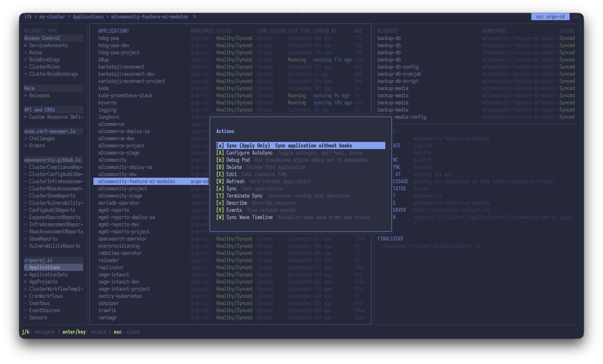Click the folder icon next to AppProjects

pyautogui.click(x=25, y=282)
